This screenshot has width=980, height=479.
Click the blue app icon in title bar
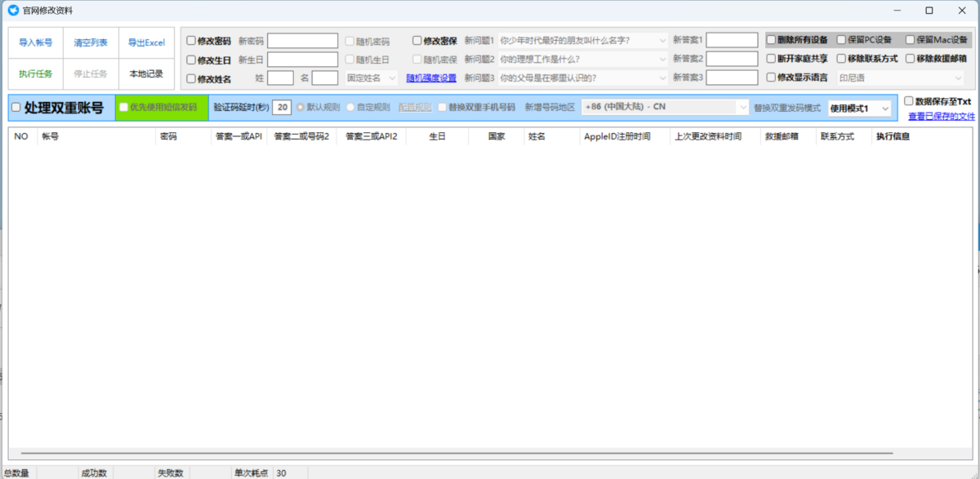(x=13, y=11)
